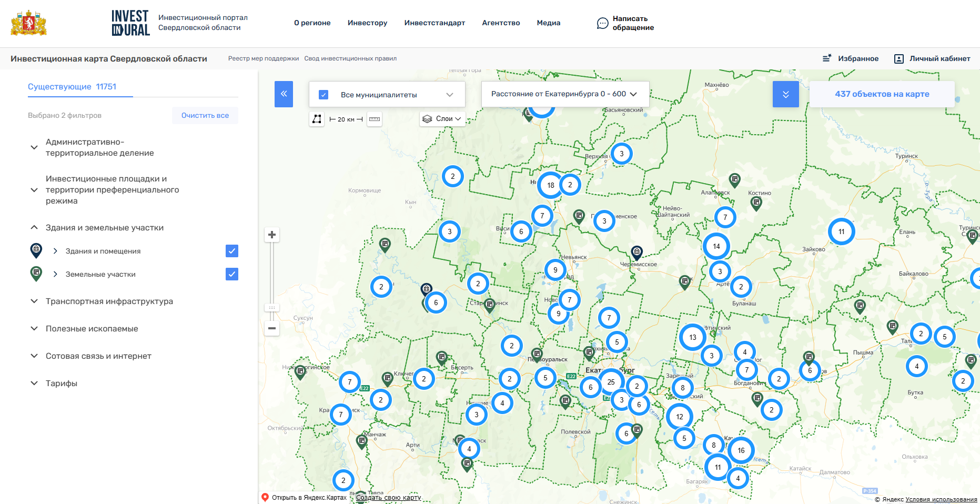Expand Полезные ископаемые section
Viewport: 980px width, 504px height.
click(34, 328)
